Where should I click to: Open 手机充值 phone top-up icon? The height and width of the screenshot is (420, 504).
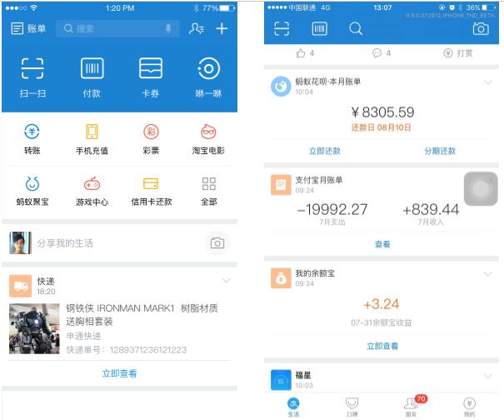click(x=92, y=139)
